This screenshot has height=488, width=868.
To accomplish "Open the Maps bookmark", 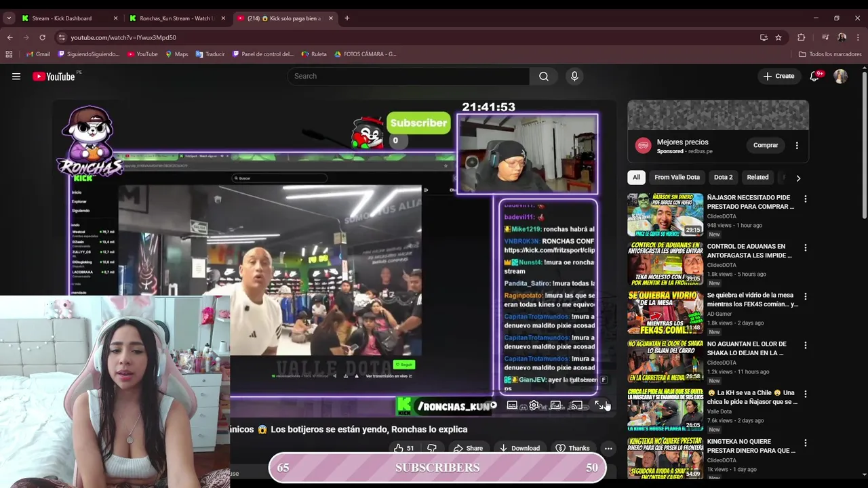I will click(x=177, y=54).
